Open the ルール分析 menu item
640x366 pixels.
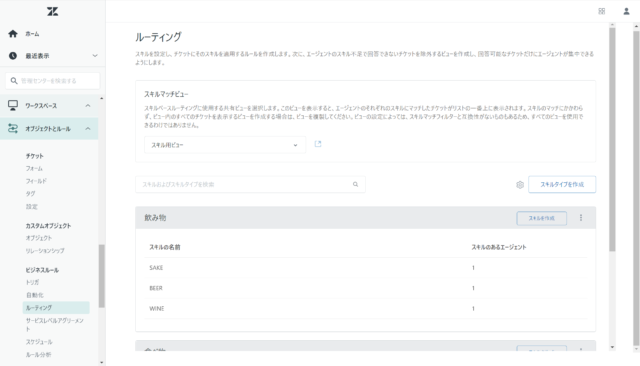(38, 355)
